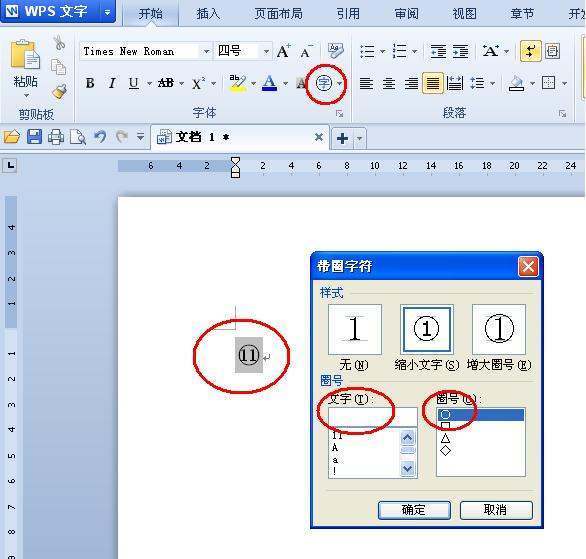The image size is (586, 559).
Task: Switch to 审阅 tab
Action: click(x=406, y=14)
